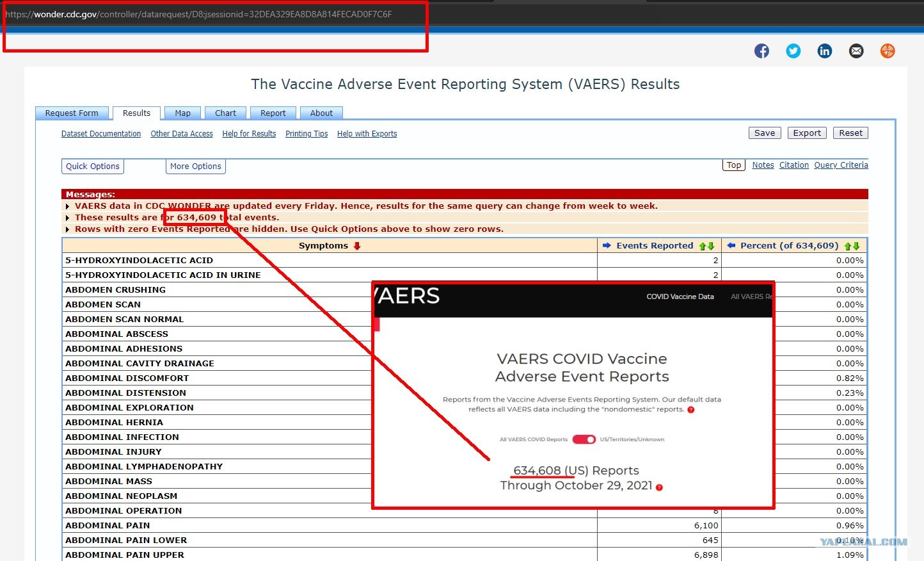Image resolution: width=924 pixels, height=561 pixels.
Task: Select the Results tab
Action: tap(136, 113)
